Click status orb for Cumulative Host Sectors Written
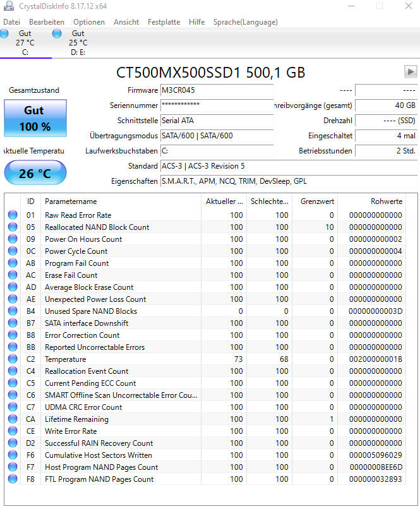 click(x=13, y=455)
